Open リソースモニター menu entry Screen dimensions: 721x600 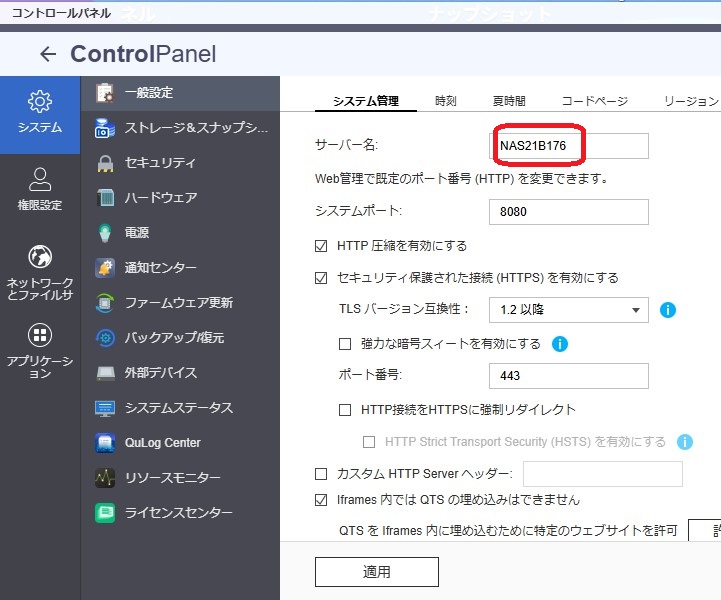click(180, 478)
